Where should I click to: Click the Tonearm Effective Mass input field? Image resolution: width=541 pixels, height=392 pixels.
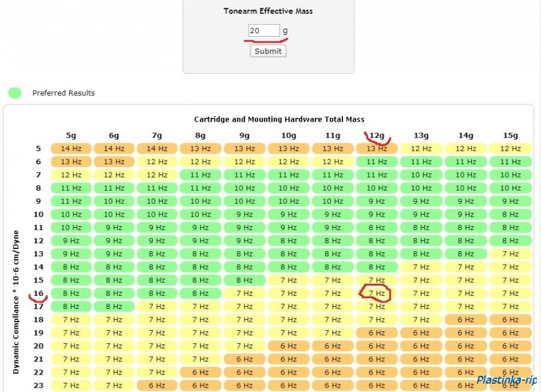click(x=264, y=31)
